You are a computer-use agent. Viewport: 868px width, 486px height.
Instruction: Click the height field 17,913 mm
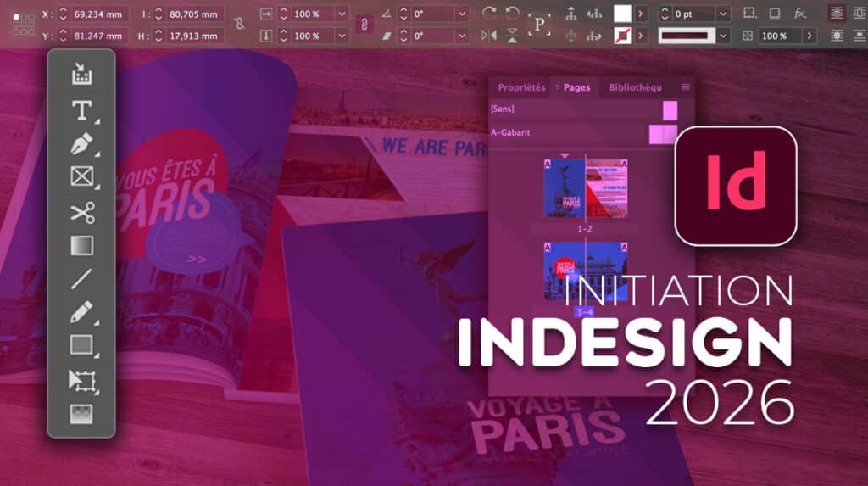tap(194, 36)
